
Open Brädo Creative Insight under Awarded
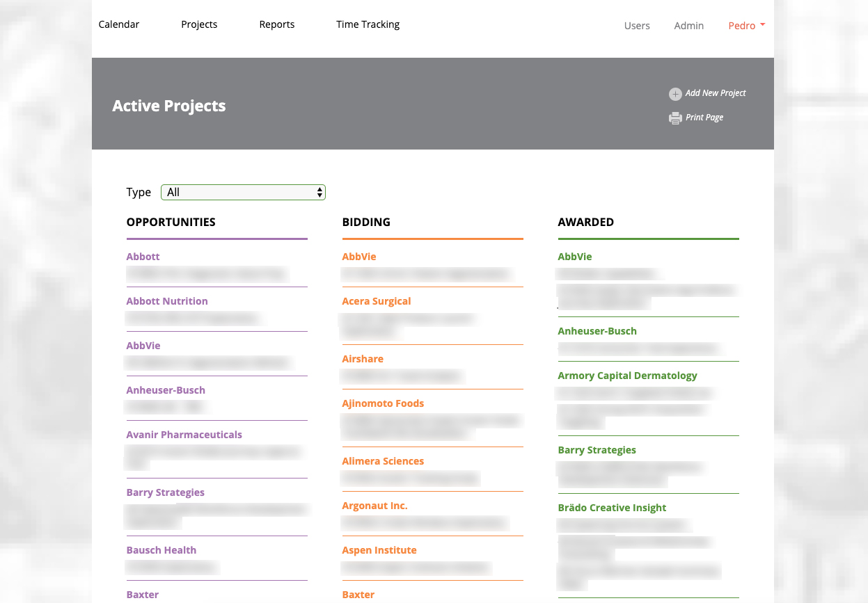(612, 508)
